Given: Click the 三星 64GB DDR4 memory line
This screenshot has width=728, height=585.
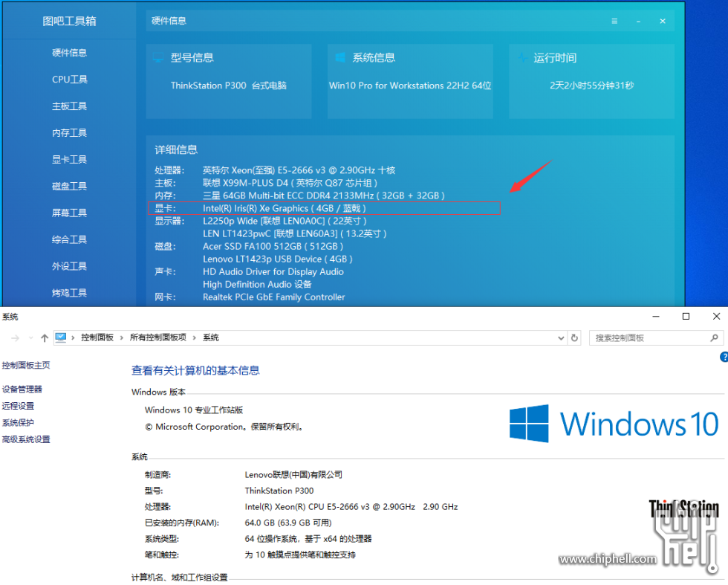Looking at the screenshot, I should 324,195.
